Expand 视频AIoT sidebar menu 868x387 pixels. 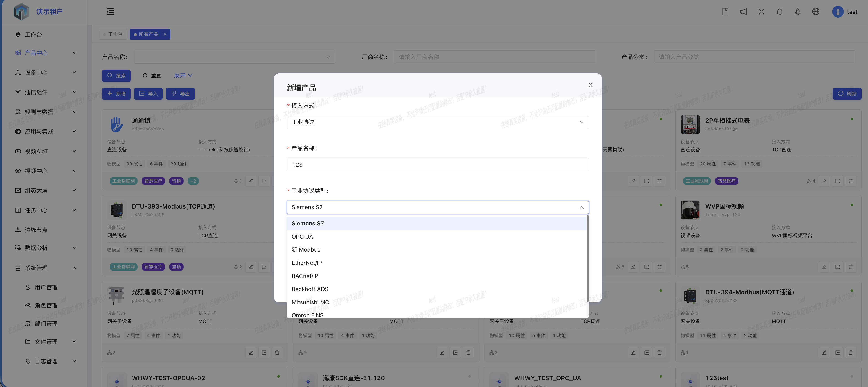pos(45,151)
